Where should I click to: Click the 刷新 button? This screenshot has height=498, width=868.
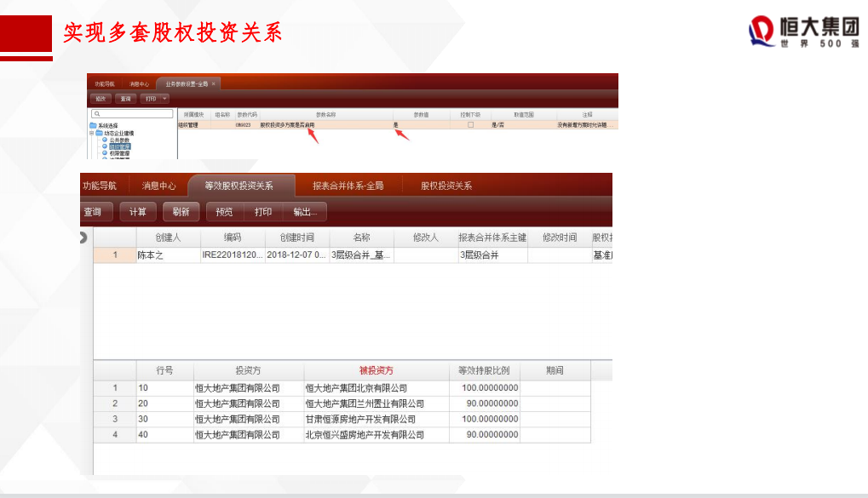tap(181, 212)
